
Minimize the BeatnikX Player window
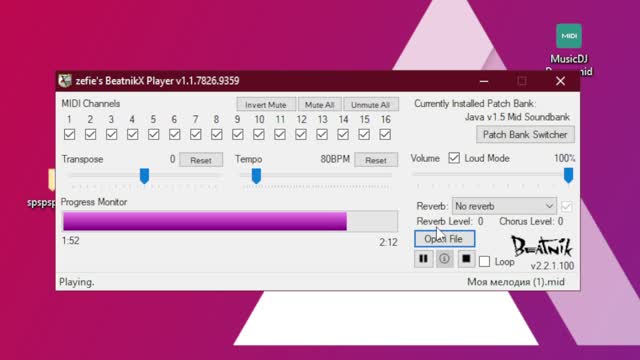click(484, 81)
